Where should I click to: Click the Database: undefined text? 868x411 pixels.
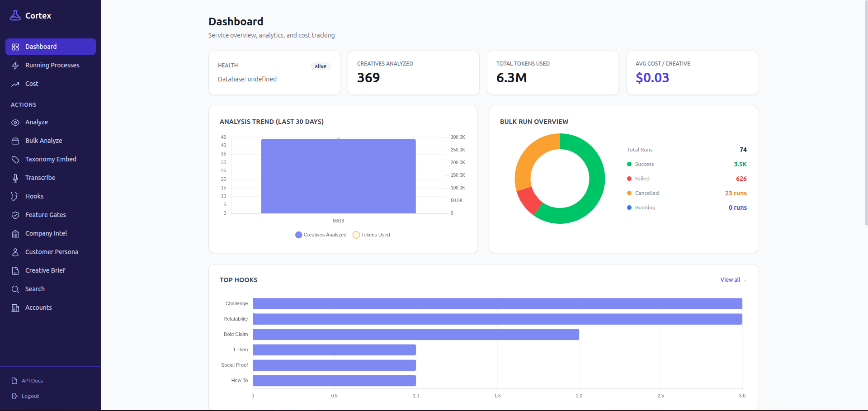tap(247, 79)
